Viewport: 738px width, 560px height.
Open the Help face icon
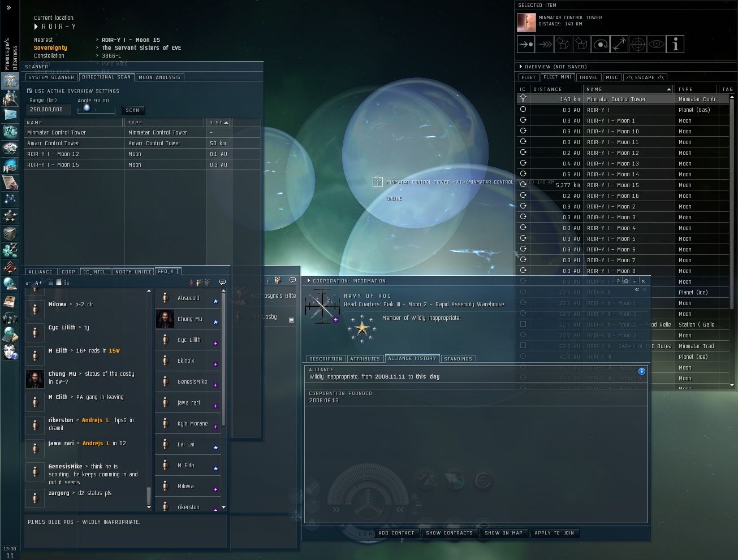click(x=10, y=351)
